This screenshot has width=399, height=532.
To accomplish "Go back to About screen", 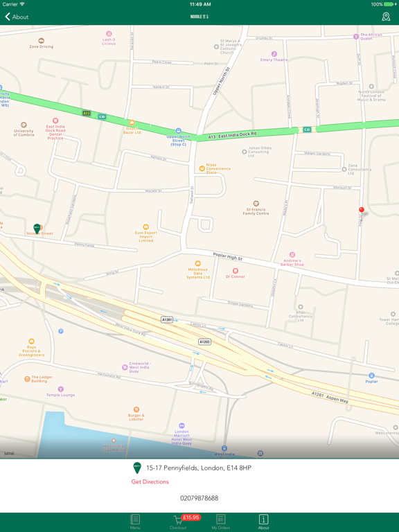I will click(17, 17).
